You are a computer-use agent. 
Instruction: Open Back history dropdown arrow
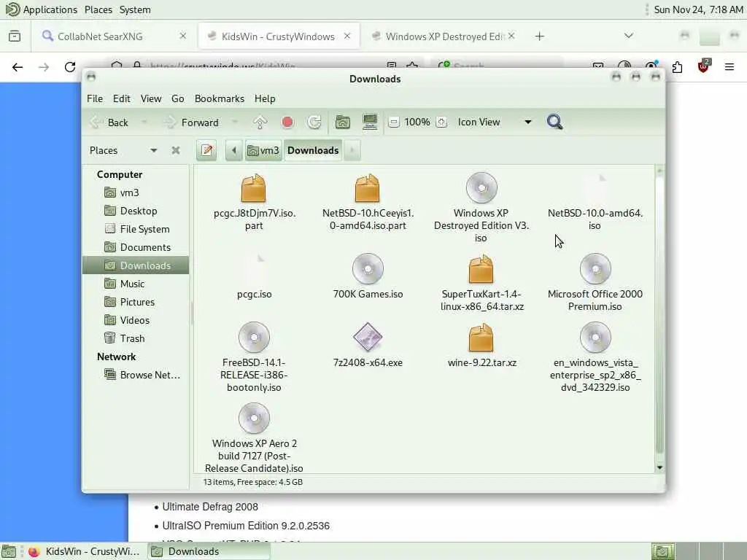tap(144, 122)
